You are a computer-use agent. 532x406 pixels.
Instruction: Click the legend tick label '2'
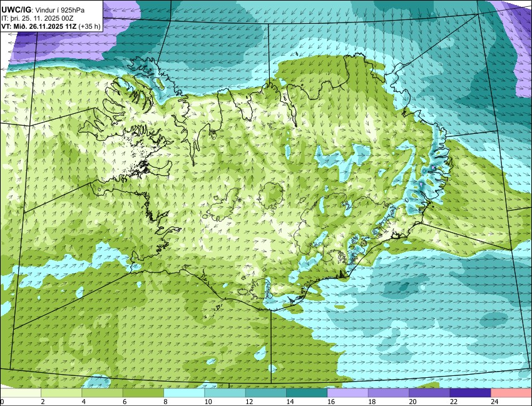pyautogui.click(x=43, y=402)
